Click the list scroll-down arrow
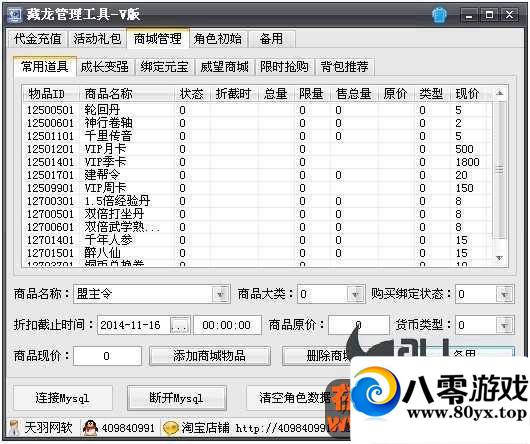This screenshot has height=444, width=530. 500,258
